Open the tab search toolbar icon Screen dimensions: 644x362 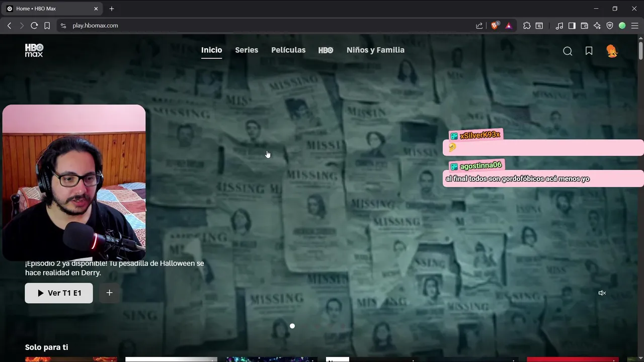click(x=539, y=26)
